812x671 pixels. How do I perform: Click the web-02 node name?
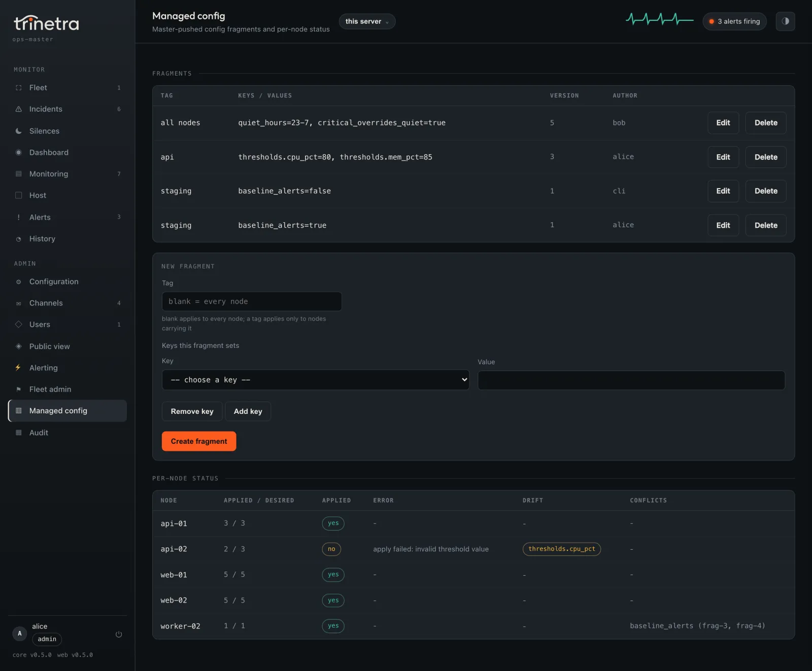(x=174, y=601)
